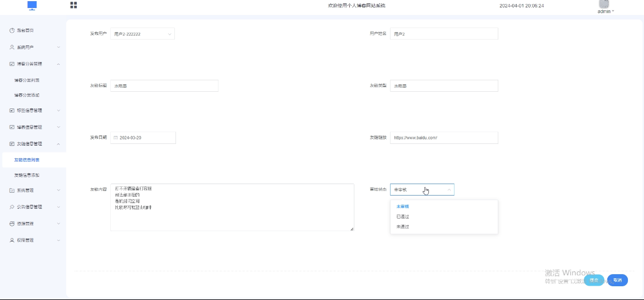Collapse the 博客分类管理 menu chevron
The image size is (644, 300).
58,64
